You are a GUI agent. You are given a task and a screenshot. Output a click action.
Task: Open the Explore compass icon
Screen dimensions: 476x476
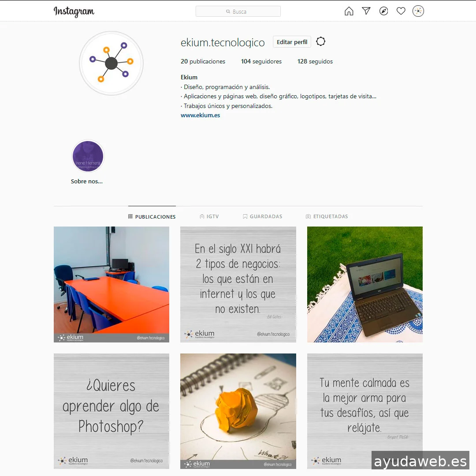click(383, 11)
